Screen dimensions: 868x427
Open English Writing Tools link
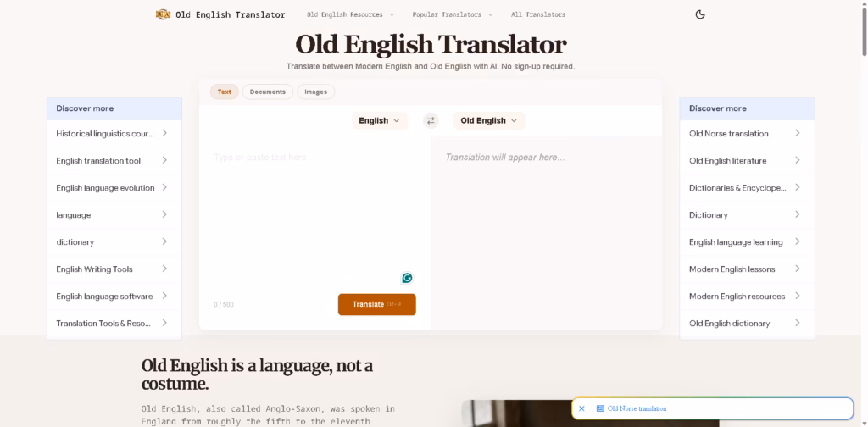94,269
